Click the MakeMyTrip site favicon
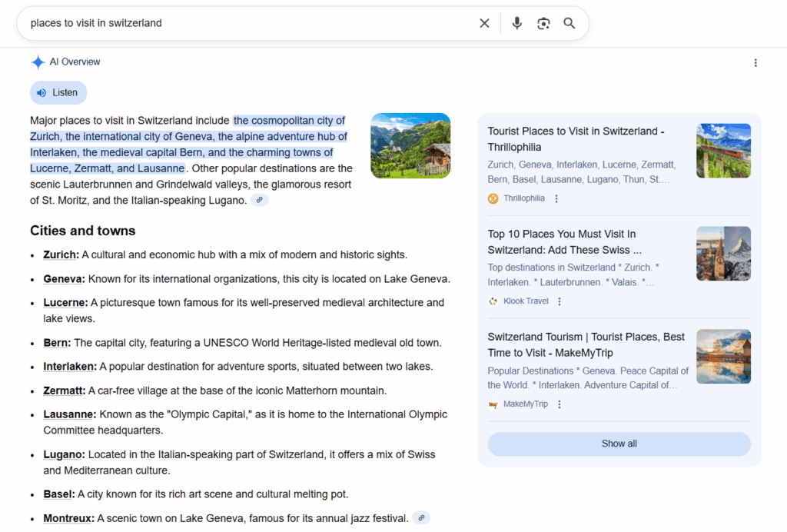Screen dimensions: 787x532 (x=493, y=404)
